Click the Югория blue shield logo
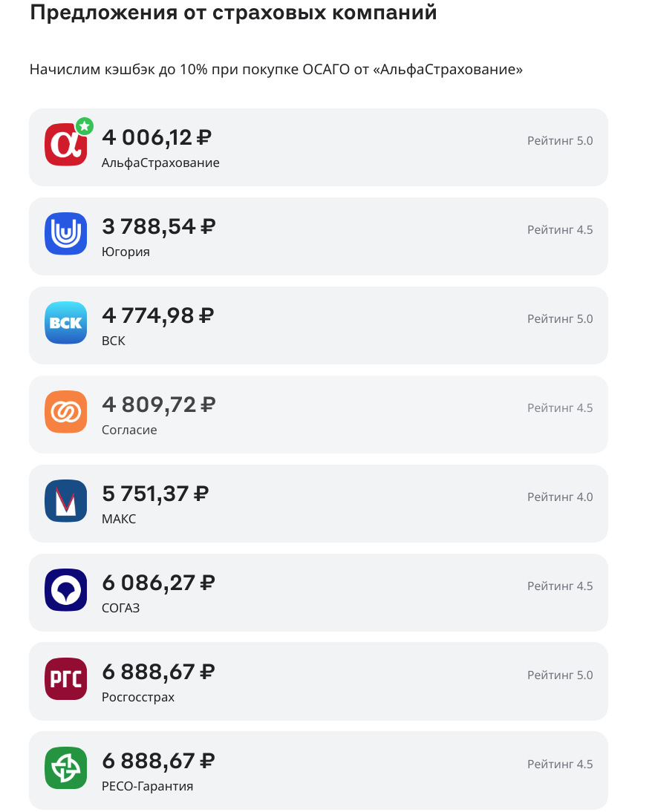Viewport: 655px width, 812px height. coord(65,234)
